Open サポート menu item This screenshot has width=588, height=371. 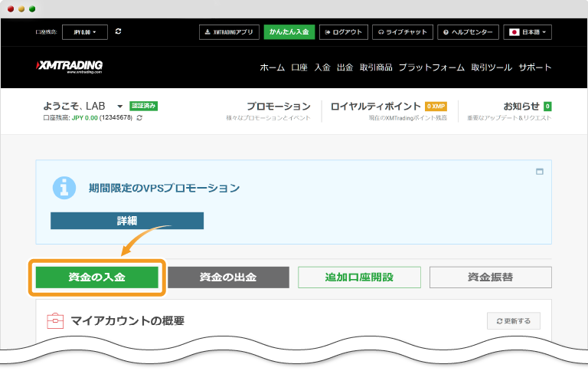535,67
